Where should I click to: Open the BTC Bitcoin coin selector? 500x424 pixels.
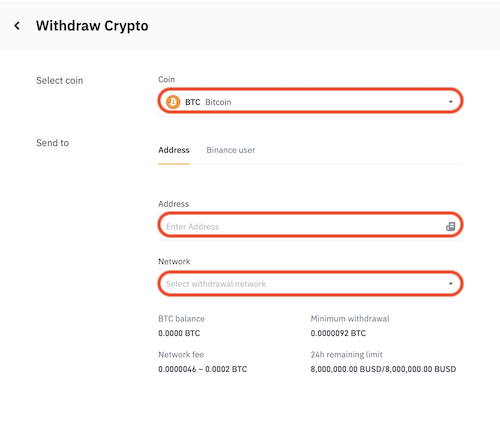pyautogui.click(x=310, y=101)
